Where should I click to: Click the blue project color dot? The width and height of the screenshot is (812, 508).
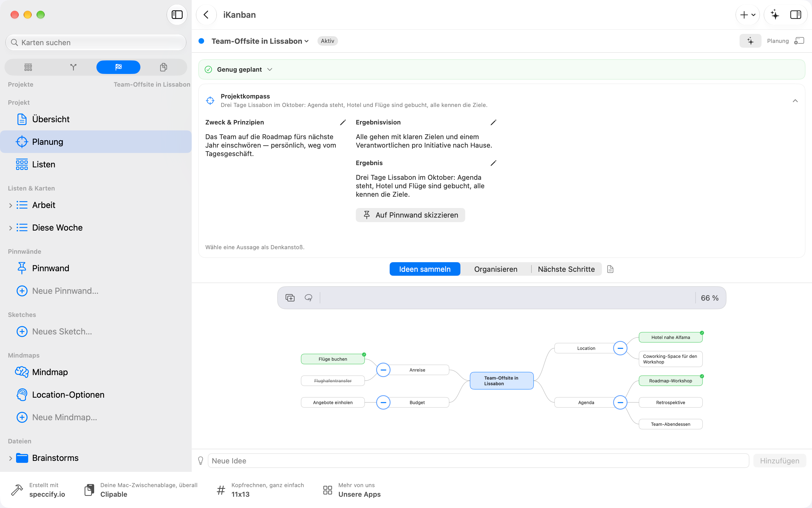[201, 41]
